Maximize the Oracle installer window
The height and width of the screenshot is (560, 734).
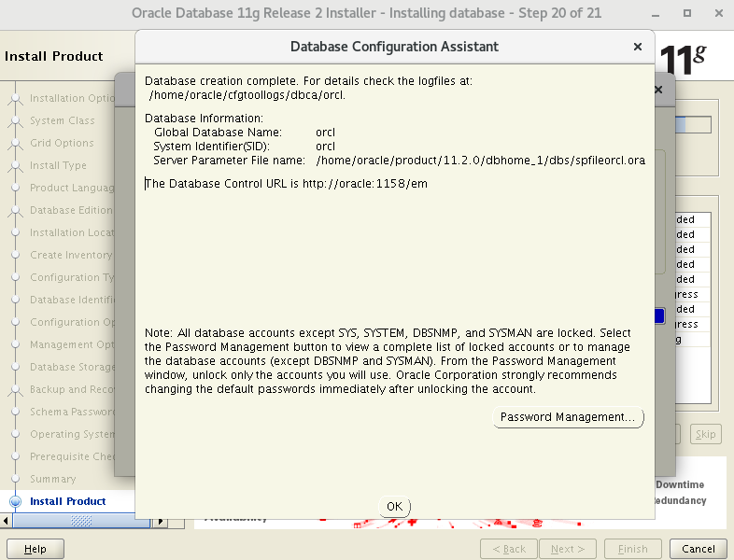(x=686, y=13)
